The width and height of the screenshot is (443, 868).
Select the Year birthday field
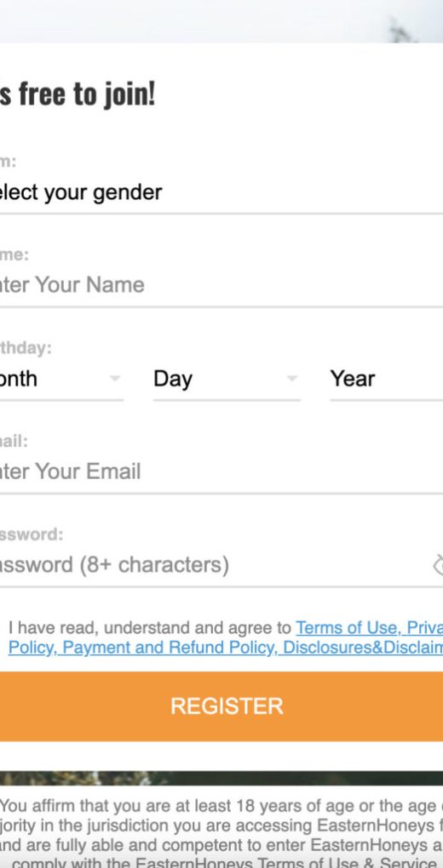tap(387, 380)
